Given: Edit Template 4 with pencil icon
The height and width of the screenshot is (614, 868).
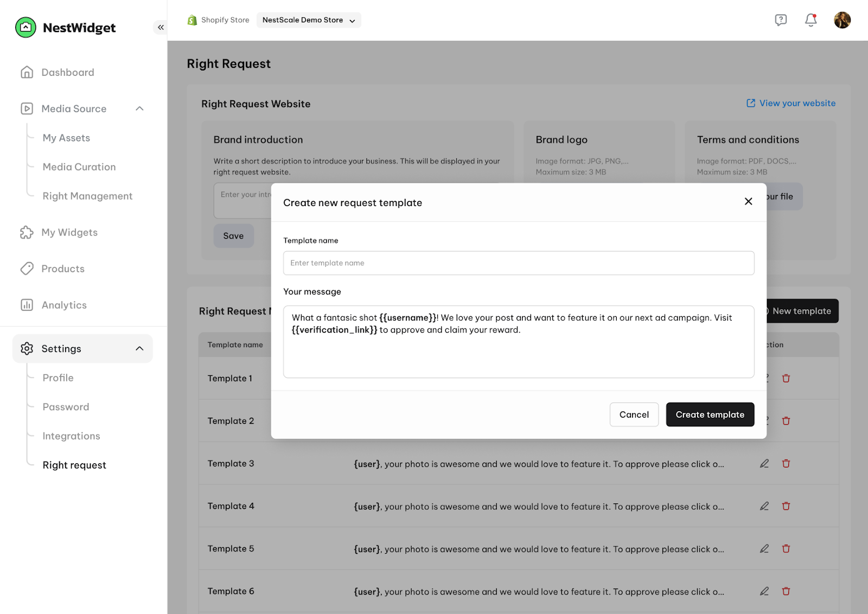Looking at the screenshot, I should [764, 506].
